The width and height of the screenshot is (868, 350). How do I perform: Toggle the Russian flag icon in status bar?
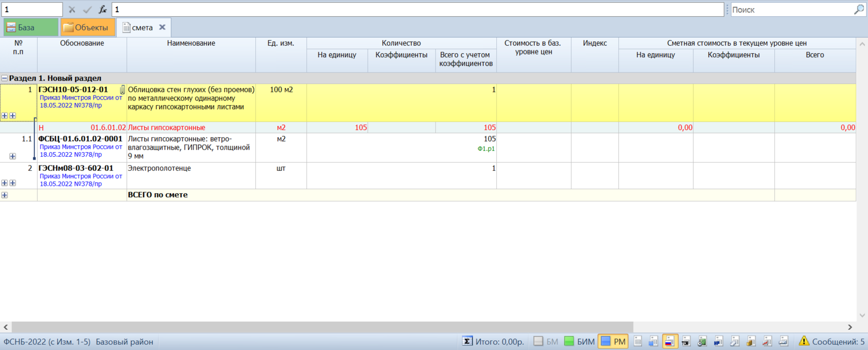pos(670,341)
